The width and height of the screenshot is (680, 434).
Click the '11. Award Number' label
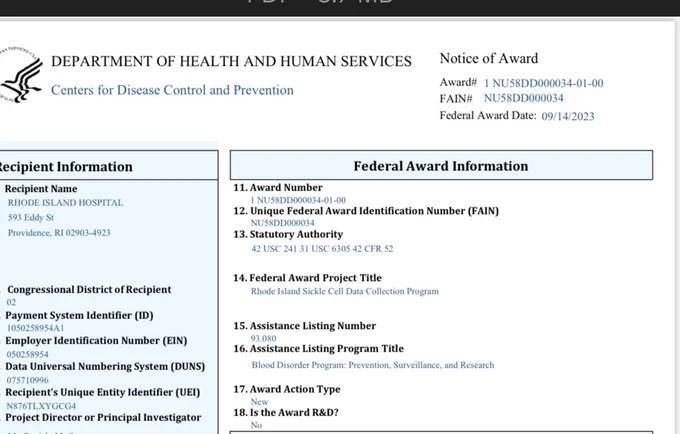point(278,188)
